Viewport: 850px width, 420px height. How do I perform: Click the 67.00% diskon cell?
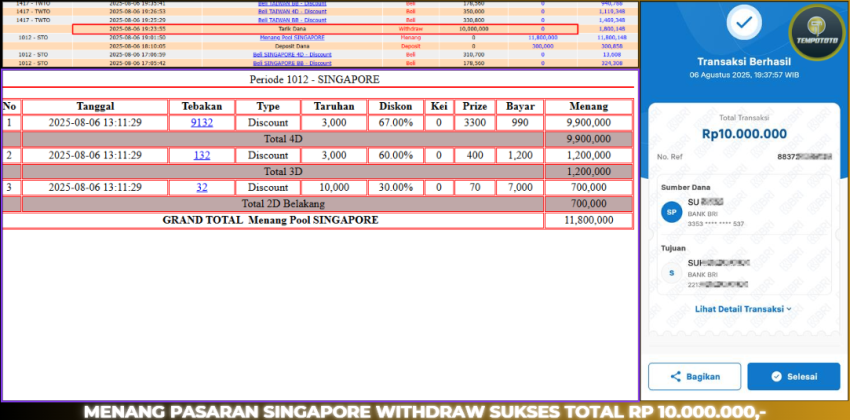tap(396, 123)
